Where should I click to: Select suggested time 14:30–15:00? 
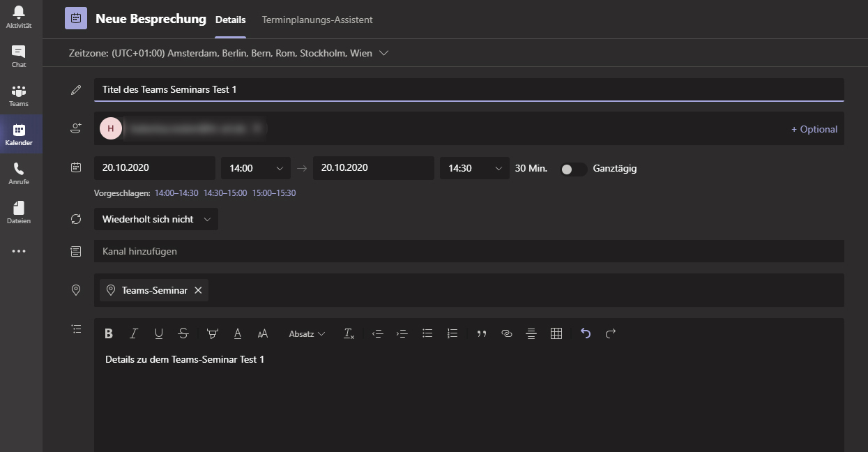pos(225,193)
